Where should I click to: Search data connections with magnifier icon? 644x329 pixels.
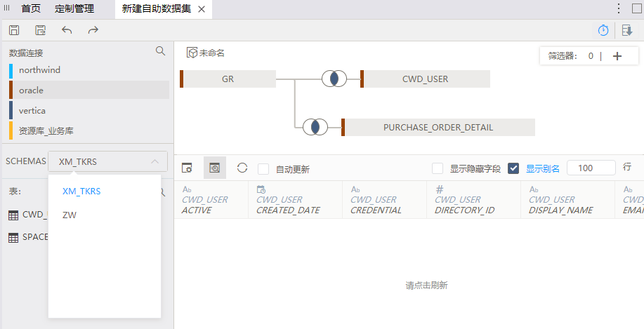(161, 51)
